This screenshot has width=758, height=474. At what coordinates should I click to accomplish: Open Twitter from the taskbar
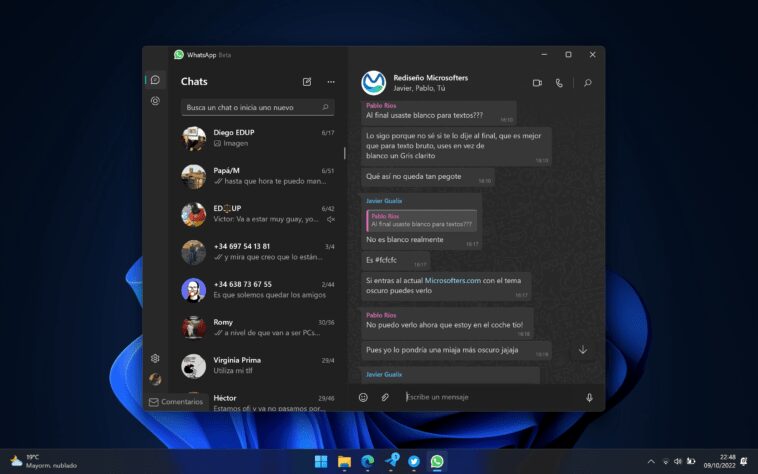point(414,461)
